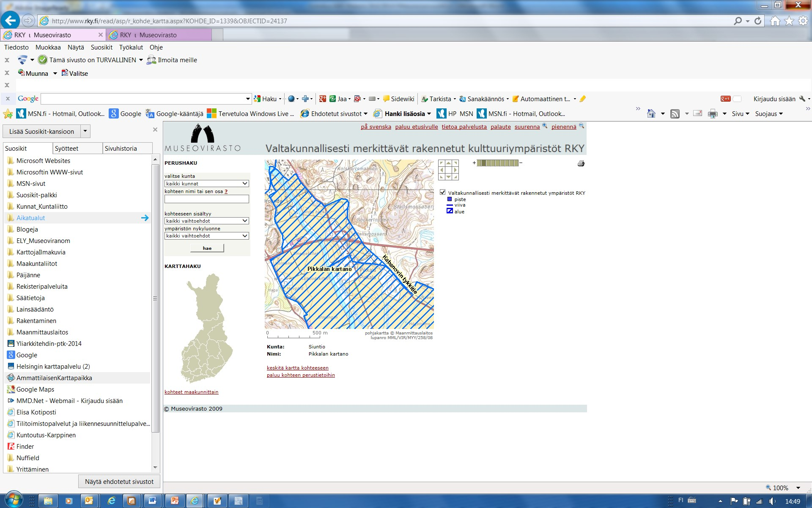Switch to the second RKY Museovirasto browser tab
Image resolution: width=812 pixels, height=508 pixels.
click(159, 35)
